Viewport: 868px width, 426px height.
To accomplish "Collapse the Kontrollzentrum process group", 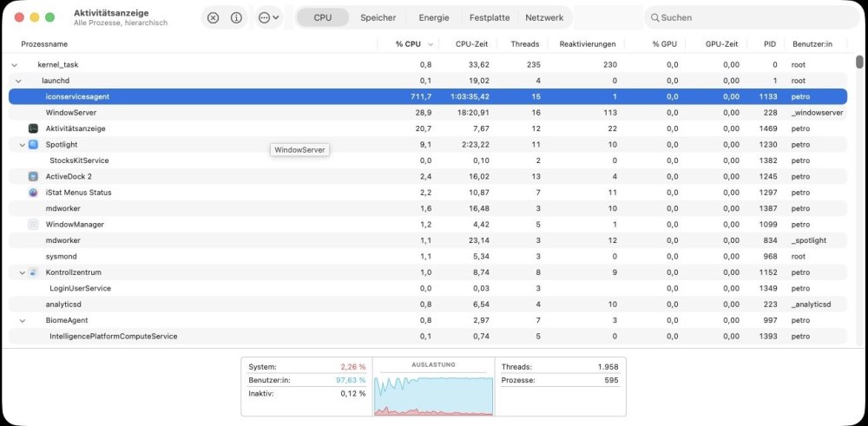I will tap(23, 272).
